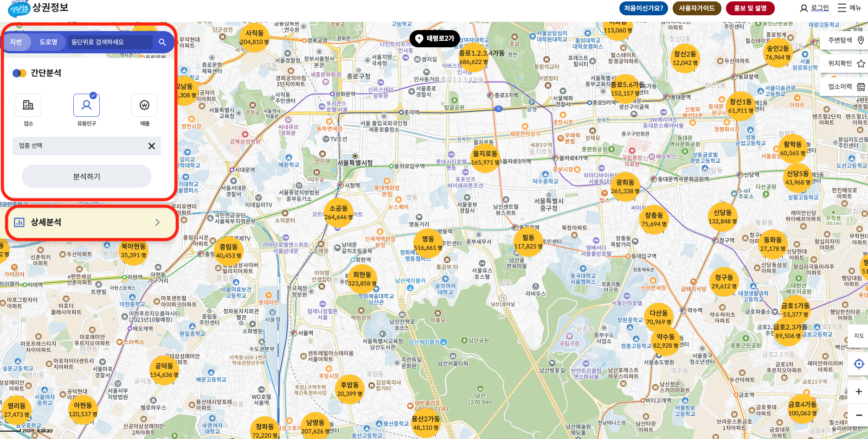Switch address search to 도로명
Viewport: 868px width, 439px height.
(48, 42)
